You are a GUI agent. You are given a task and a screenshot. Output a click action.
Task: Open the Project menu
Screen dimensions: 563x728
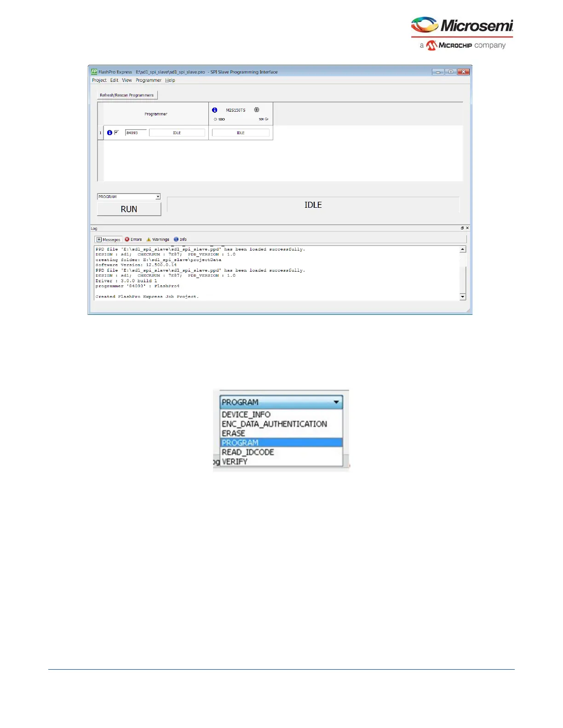click(x=99, y=80)
